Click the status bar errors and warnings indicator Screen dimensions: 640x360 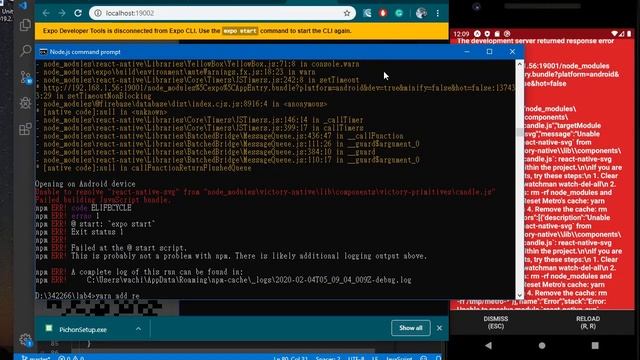71,358
